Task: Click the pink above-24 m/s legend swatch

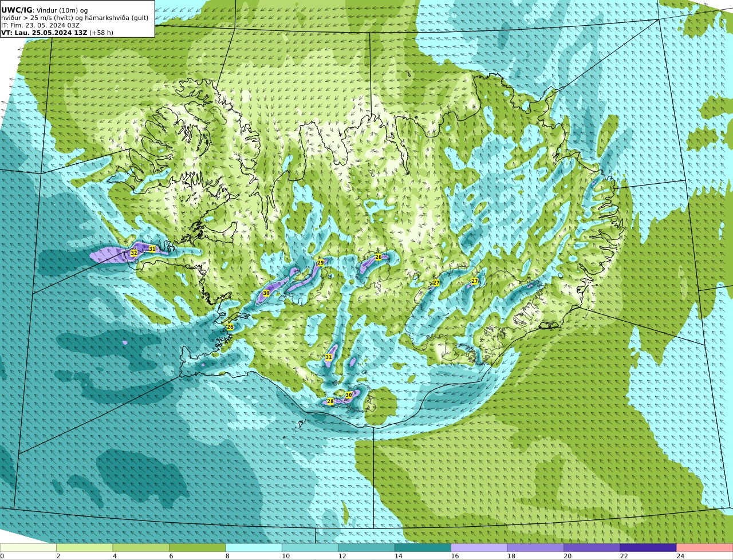Action: pyautogui.click(x=705, y=548)
